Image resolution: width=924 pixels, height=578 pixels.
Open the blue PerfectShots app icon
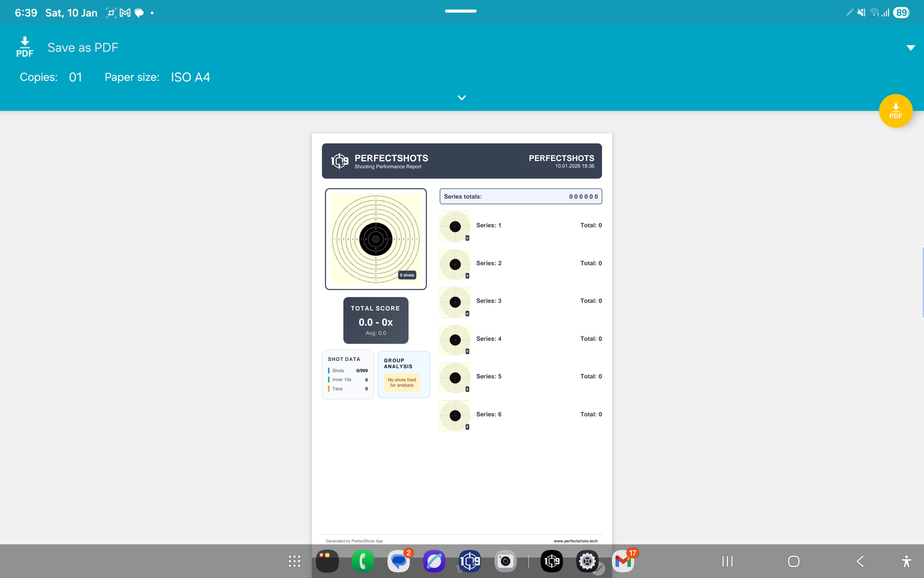[470, 561]
